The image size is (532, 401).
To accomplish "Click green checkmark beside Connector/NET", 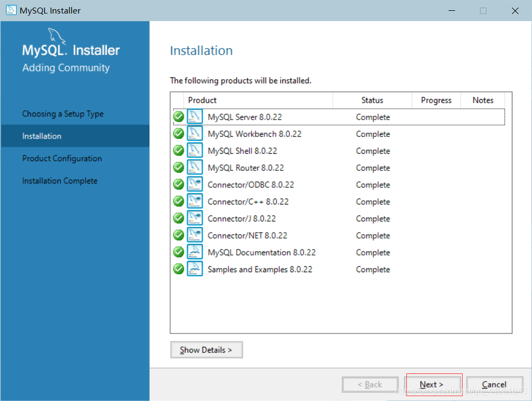I will point(178,235).
